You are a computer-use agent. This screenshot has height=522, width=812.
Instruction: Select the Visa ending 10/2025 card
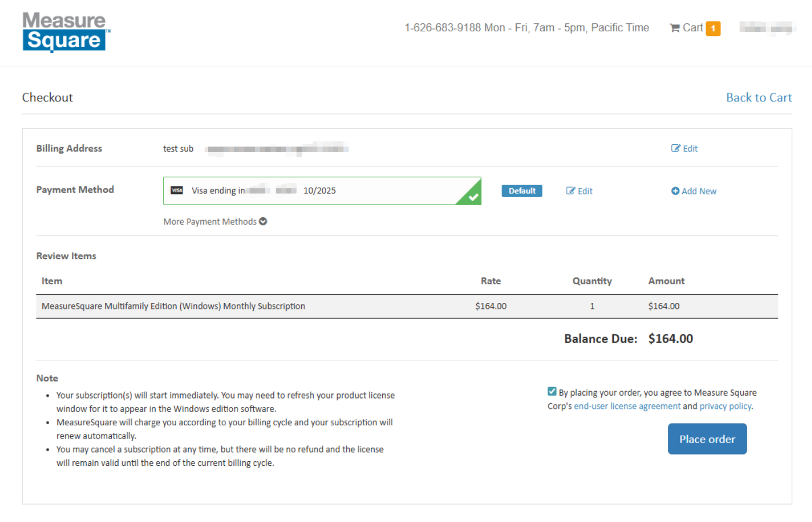[x=322, y=191]
